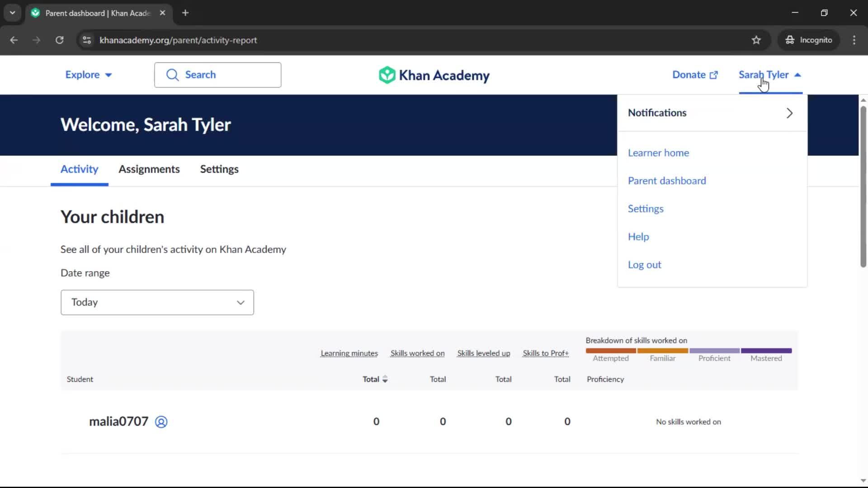Image resolution: width=868 pixels, height=488 pixels.
Task: Reload the page
Action: tap(59, 40)
